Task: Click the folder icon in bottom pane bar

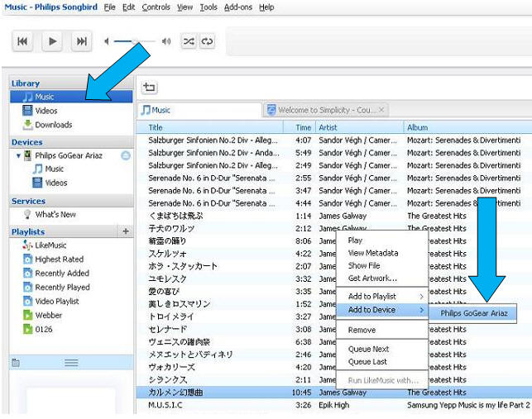Action: point(16,363)
